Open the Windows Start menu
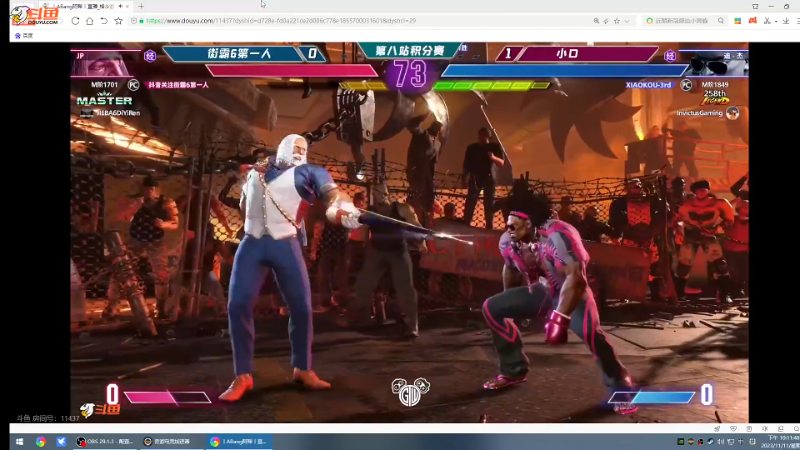800x450 pixels. 19,441
